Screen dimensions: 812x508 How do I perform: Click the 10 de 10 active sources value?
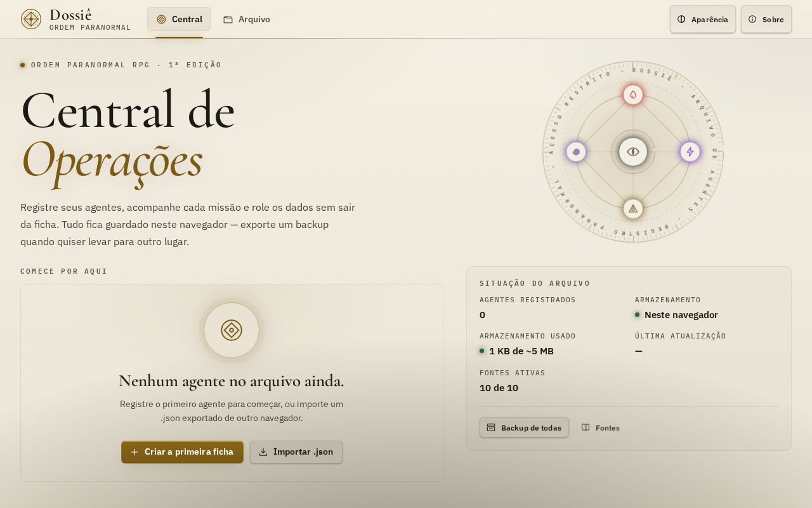point(499,388)
